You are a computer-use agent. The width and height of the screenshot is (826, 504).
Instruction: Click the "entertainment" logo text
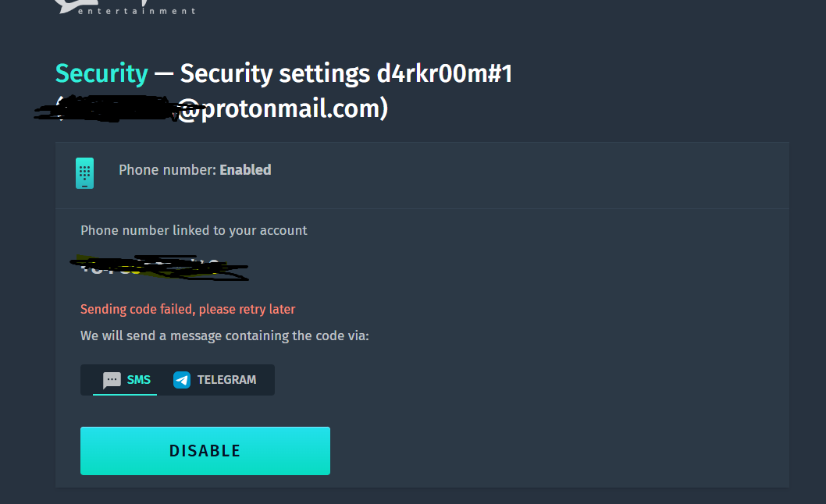(137, 11)
